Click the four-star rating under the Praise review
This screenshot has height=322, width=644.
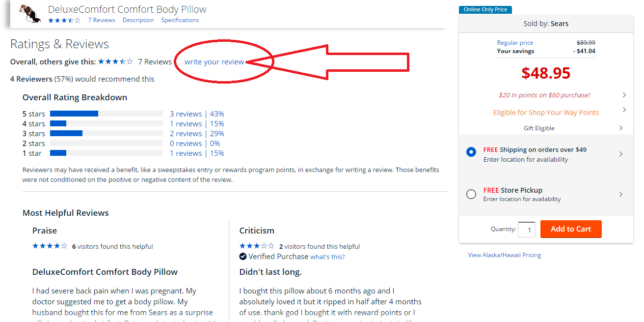point(50,245)
